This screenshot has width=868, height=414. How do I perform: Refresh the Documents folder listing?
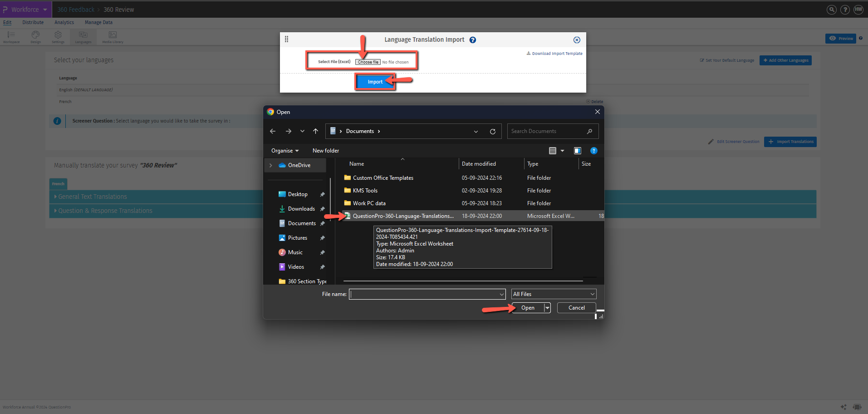pyautogui.click(x=493, y=131)
